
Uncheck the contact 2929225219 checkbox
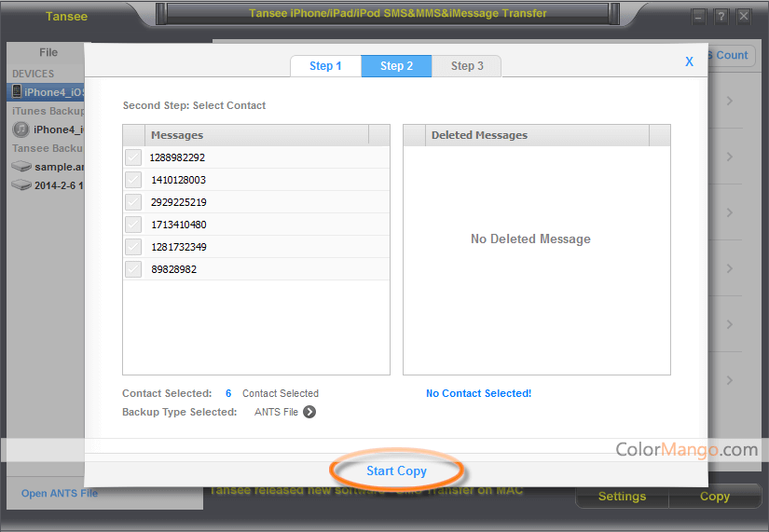point(133,202)
